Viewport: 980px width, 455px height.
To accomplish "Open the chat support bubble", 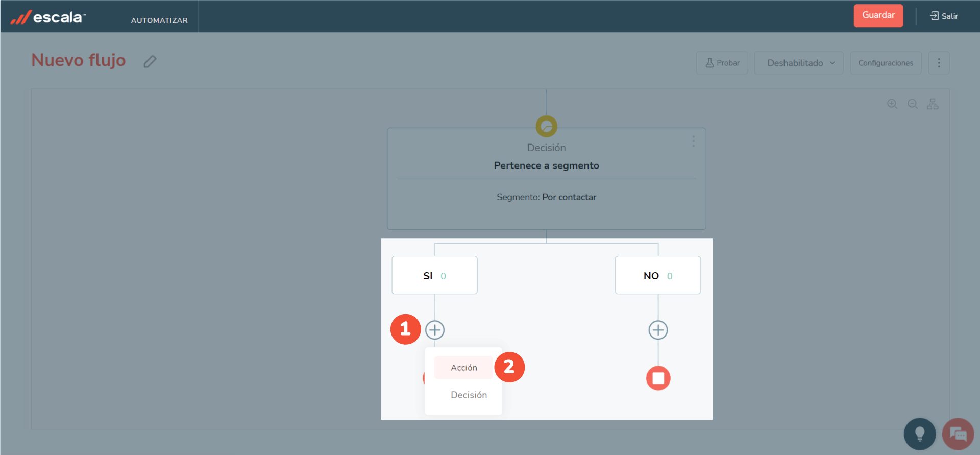I will tap(958, 434).
